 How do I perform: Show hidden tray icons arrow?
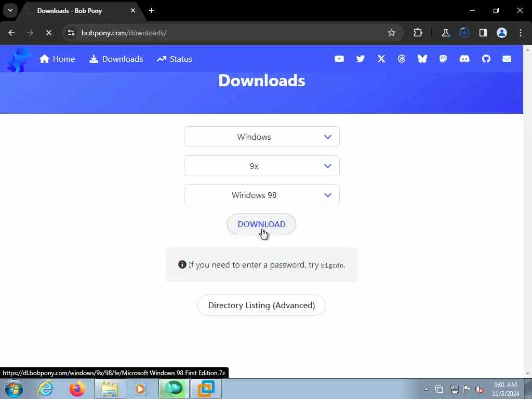(x=426, y=389)
